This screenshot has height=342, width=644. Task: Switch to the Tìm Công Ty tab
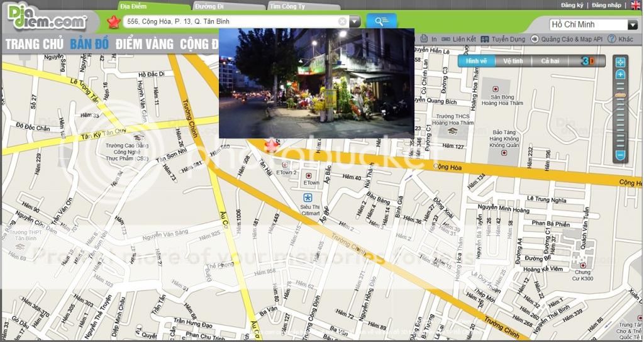tap(287, 6)
